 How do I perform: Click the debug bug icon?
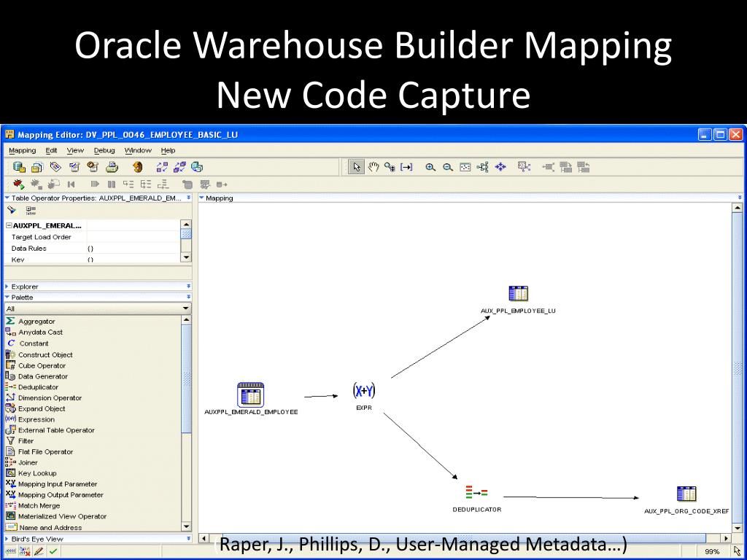point(18,184)
